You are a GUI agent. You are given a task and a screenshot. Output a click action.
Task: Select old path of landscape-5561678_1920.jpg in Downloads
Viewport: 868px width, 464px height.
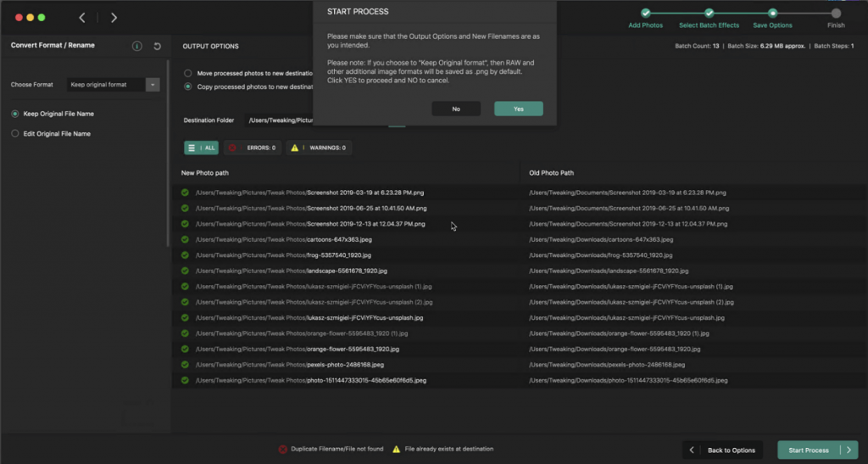point(609,271)
